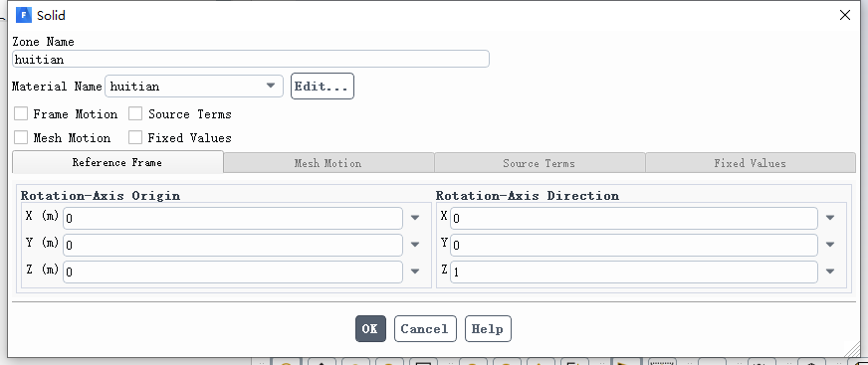Expand the direction X dropdown arrow
Image resolution: width=868 pixels, height=365 pixels.
830,218
